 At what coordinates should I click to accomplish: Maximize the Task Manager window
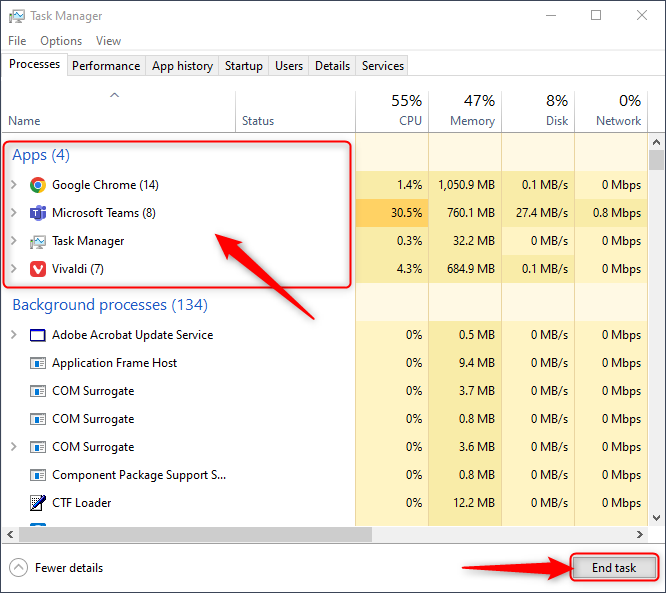tap(596, 16)
